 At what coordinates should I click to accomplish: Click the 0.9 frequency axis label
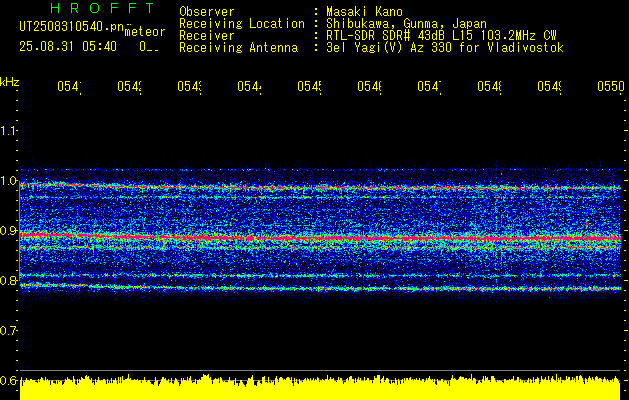(x=8, y=231)
